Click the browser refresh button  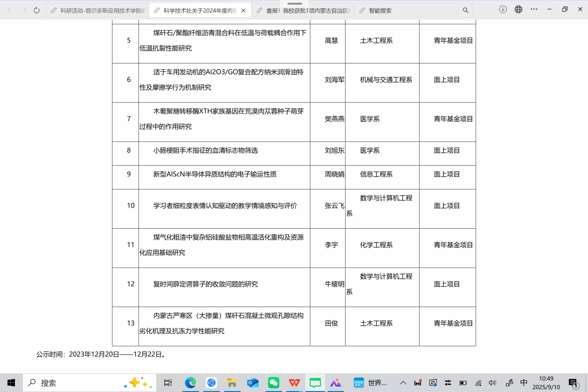point(37,10)
